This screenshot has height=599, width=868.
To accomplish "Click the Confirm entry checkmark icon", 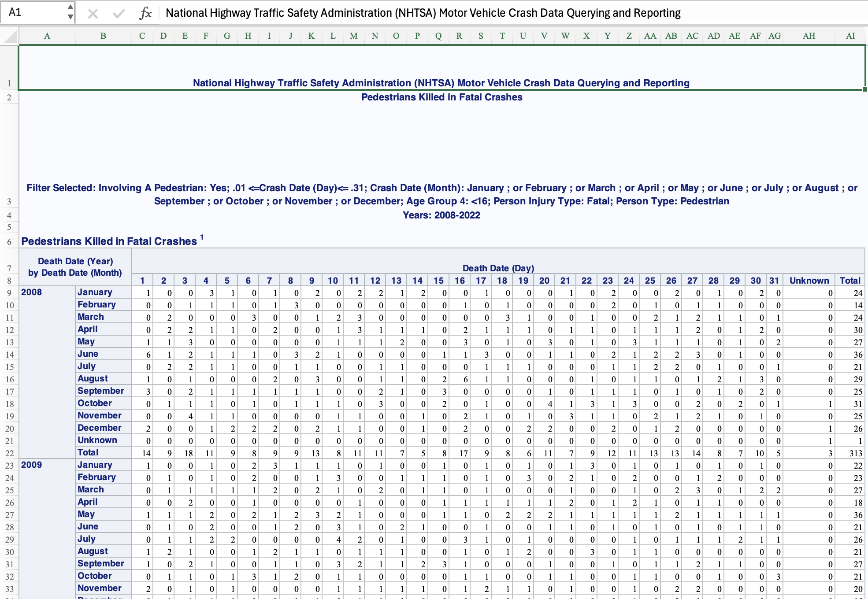I will [x=119, y=14].
